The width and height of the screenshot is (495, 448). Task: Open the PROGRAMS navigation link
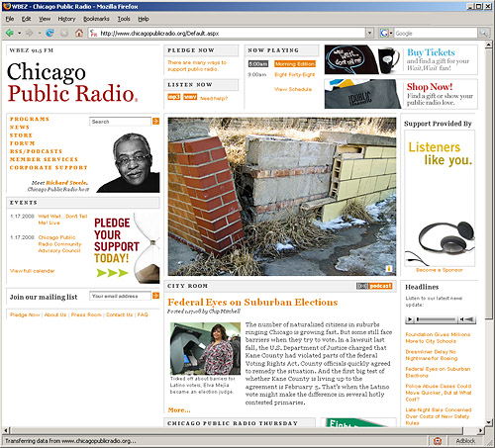[30, 119]
